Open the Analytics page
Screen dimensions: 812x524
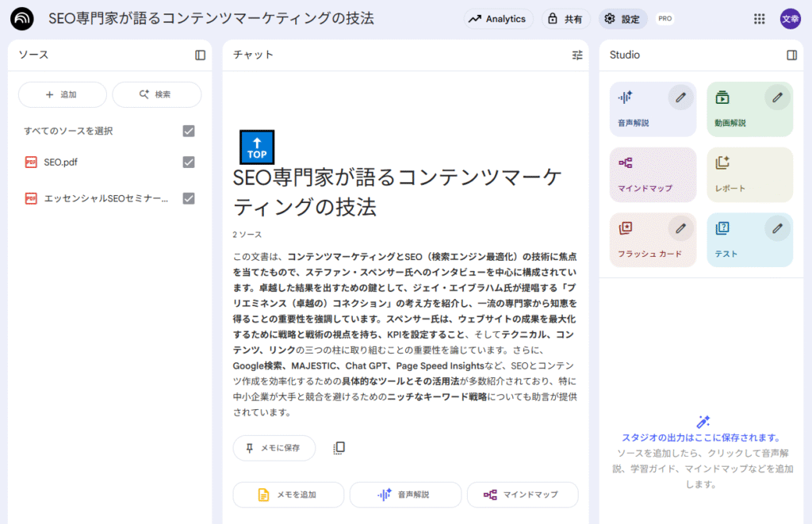(498, 19)
